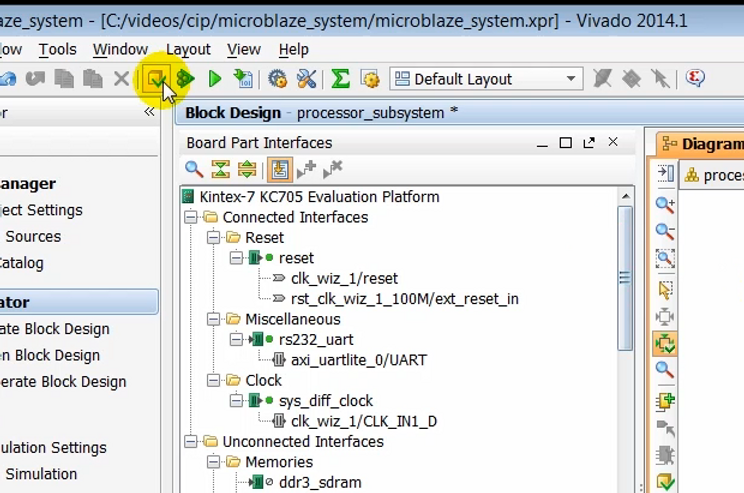Collapse the Connected Interfaces folder
744x493 pixels.
click(191, 217)
